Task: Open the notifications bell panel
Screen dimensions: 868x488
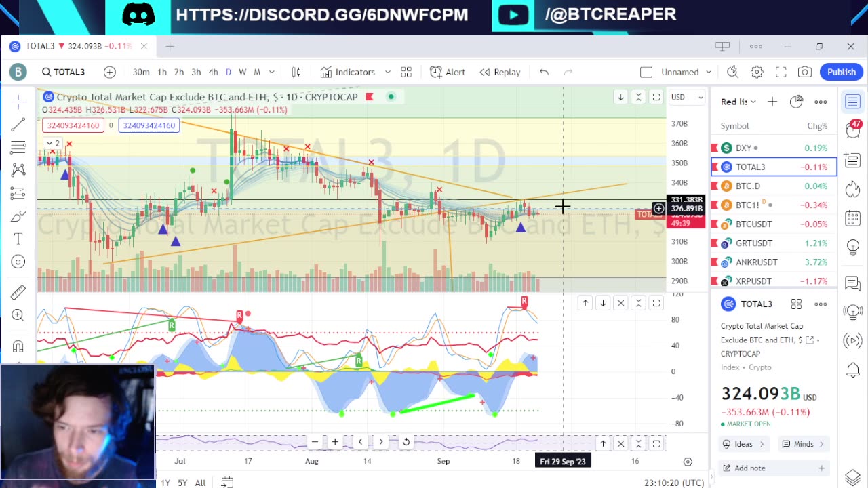Action: tap(853, 370)
